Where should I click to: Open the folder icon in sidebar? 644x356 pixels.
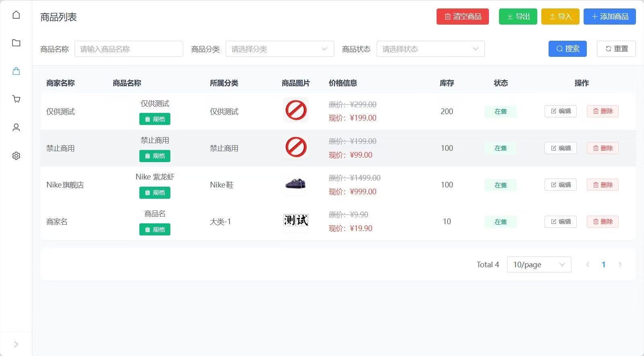[x=16, y=43]
